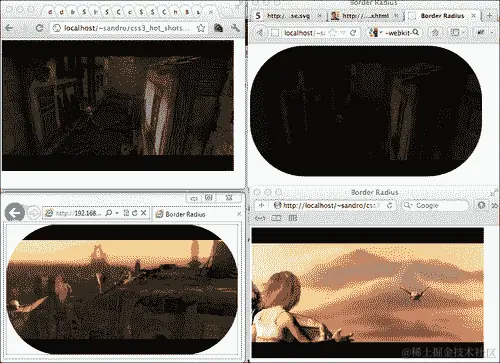The width and height of the screenshot is (500, 363).
Task: Expand IE's address bar dropdown arrow
Action: tap(117, 213)
